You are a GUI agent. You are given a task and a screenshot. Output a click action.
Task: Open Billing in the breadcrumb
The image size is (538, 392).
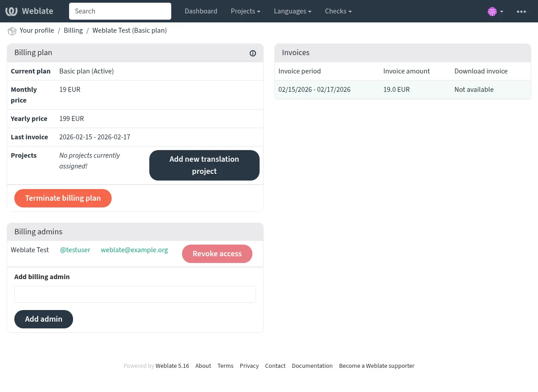pyautogui.click(x=73, y=30)
